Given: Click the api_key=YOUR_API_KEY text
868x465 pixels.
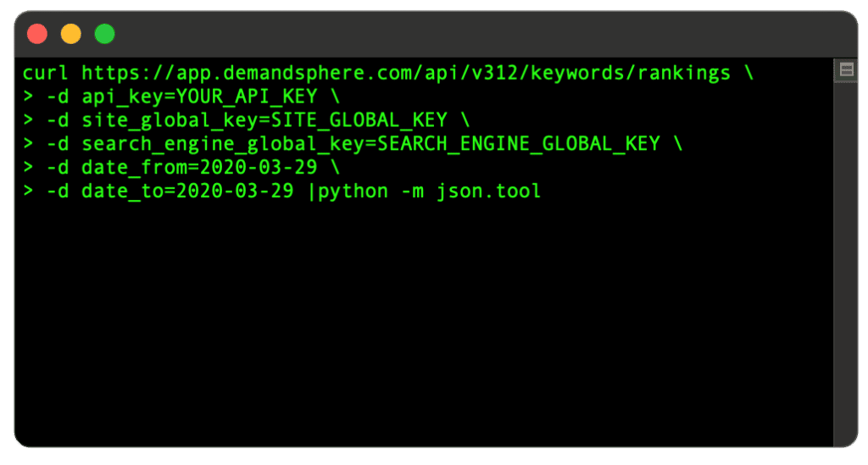Looking at the screenshot, I should pyautogui.click(x=200, y=97).
